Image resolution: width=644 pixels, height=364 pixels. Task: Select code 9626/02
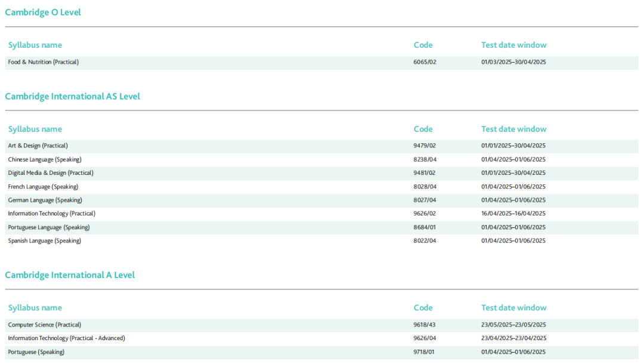425,214
